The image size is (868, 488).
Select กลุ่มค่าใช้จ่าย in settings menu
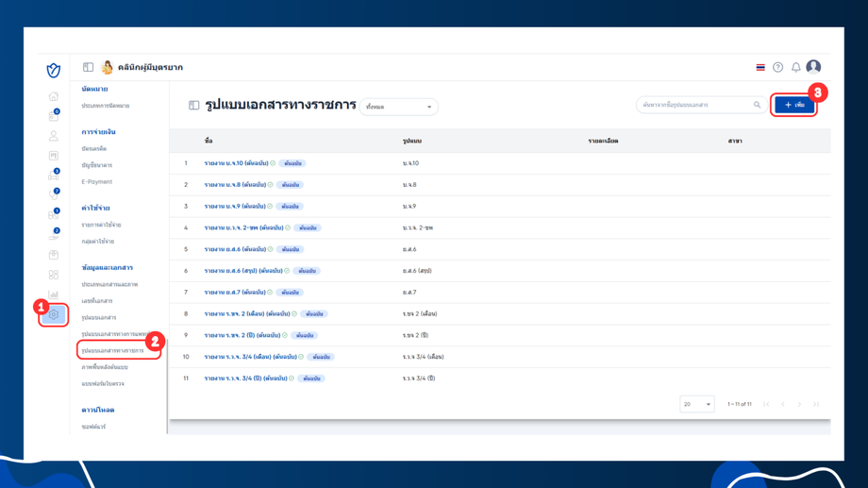click(98, 242)
